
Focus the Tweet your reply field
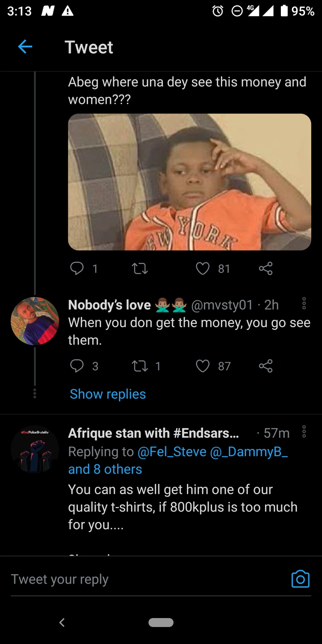click(134, 579)
